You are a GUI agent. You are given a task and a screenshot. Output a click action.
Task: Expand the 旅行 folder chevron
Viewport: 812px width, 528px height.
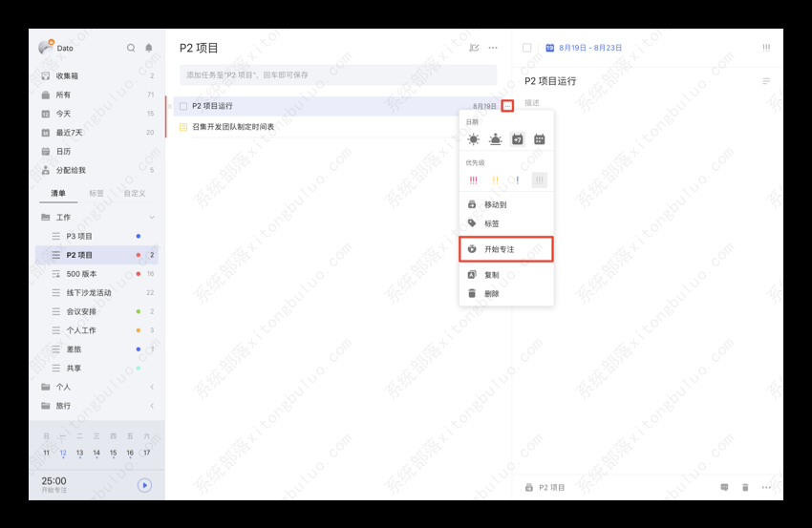pos(152,406)
